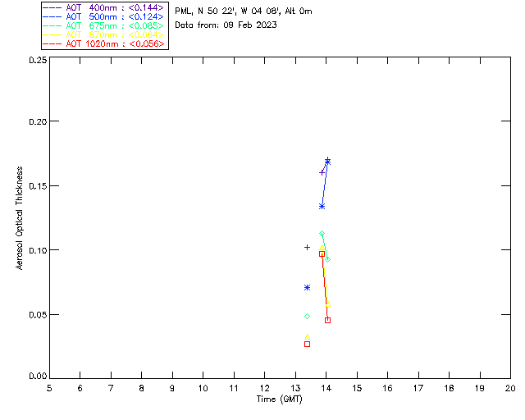Click the green diamond marker near 0.093
Viewport: 525px width, 420px height.
(x=328, y=259)
